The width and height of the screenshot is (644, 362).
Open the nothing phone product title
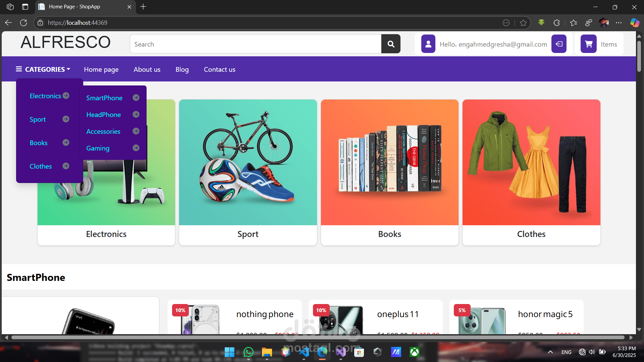[265, 314]
